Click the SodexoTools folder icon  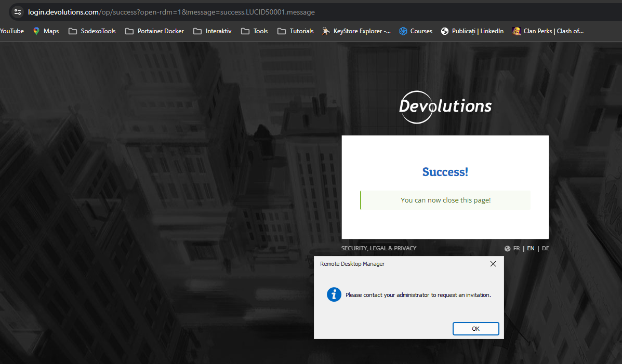click(73, 31)
